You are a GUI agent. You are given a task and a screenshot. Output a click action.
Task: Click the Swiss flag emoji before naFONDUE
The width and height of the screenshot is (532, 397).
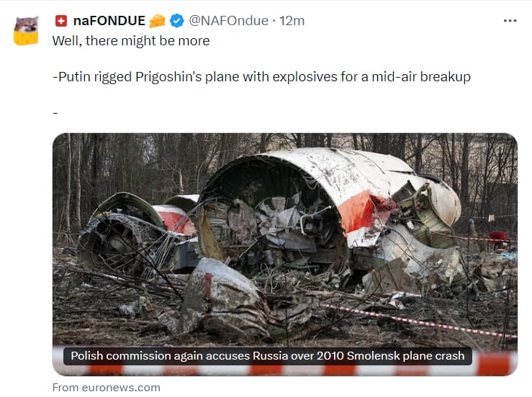coord(61,21)
